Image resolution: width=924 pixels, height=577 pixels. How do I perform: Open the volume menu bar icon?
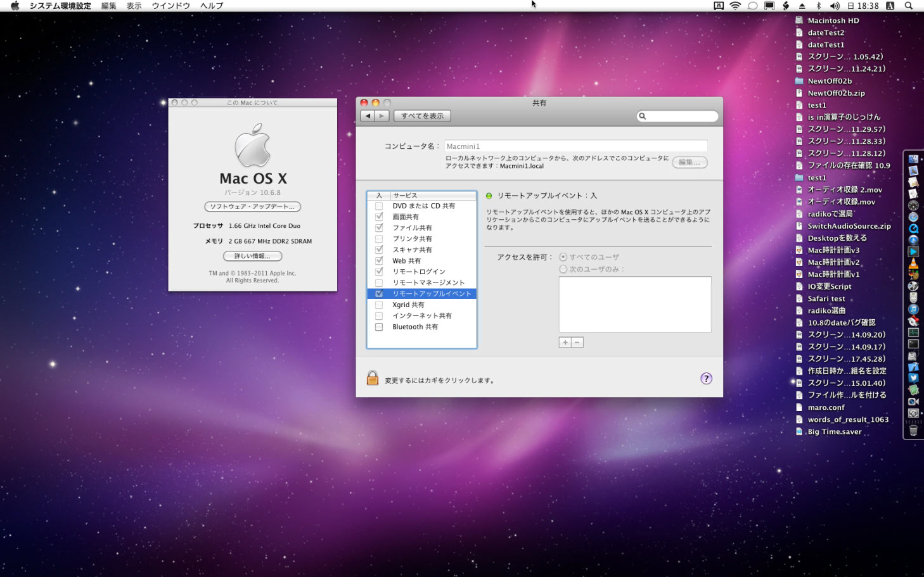834,6
